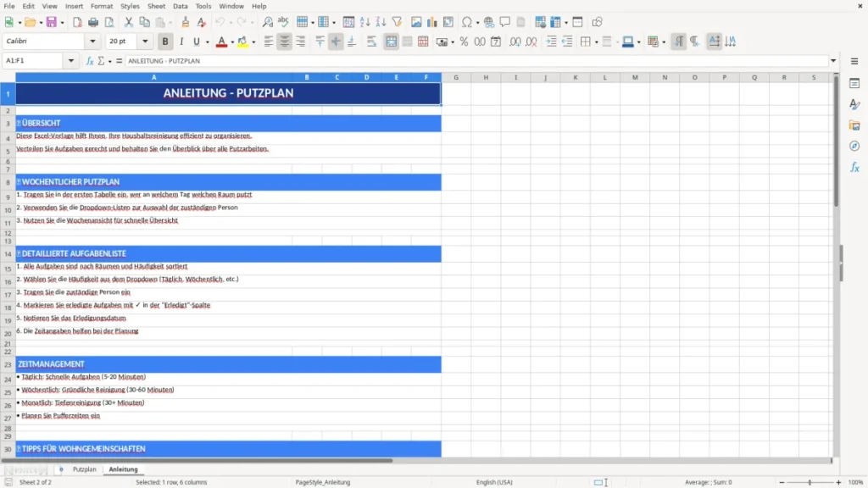The height and width of the screenshot is (488, 868).
Task: Open the Format menu
Action: click(x=102, y=6)
